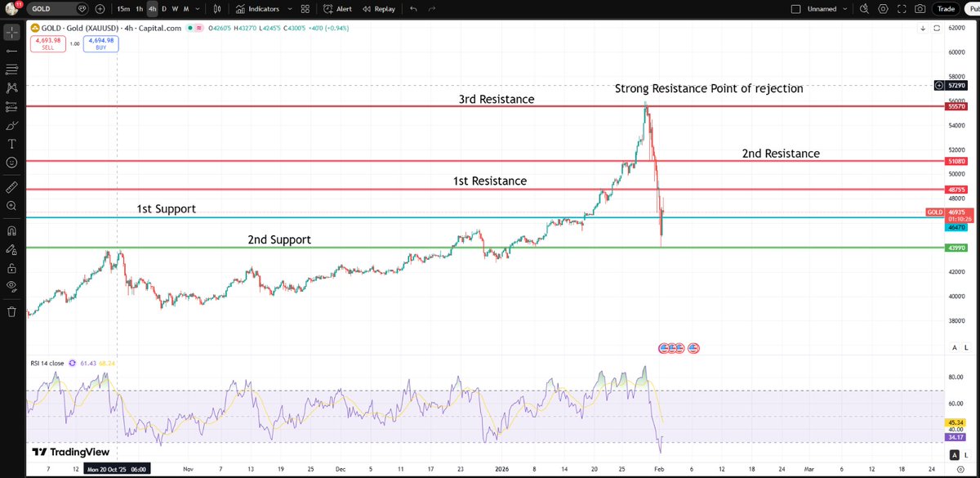
Task: Open the user profile avatar menu
Action: click(x=12, y=9)
